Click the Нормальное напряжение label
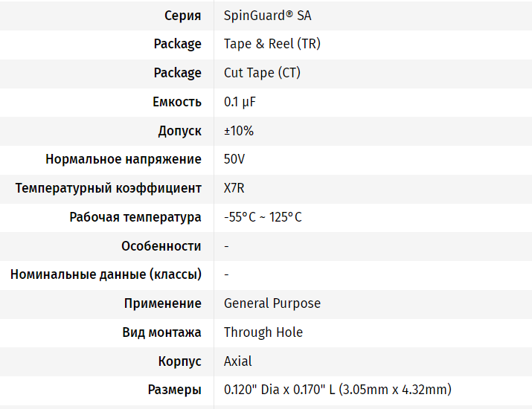This screenshot has height=409, width=532. coord(124,159)
